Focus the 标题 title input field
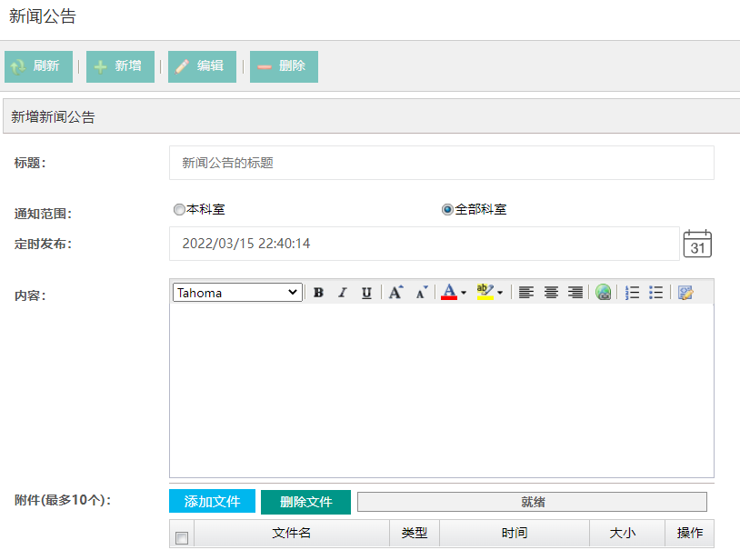Viewport: 740px width, 560px height. tap(441, 163)
